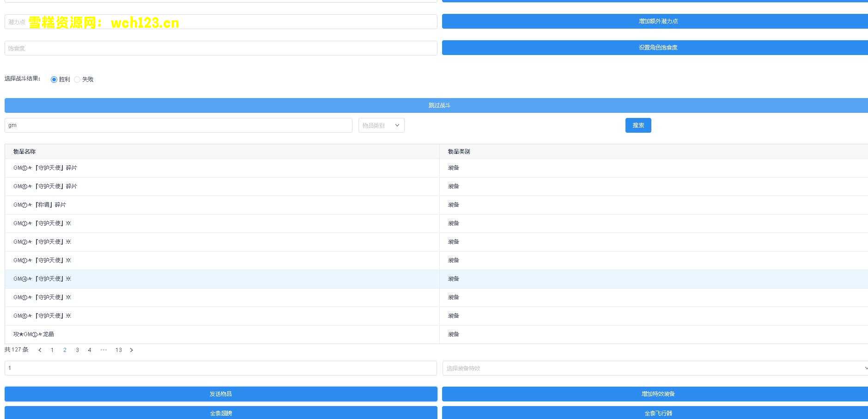Click the next page arrow in pagination

[x=132, y=350]
